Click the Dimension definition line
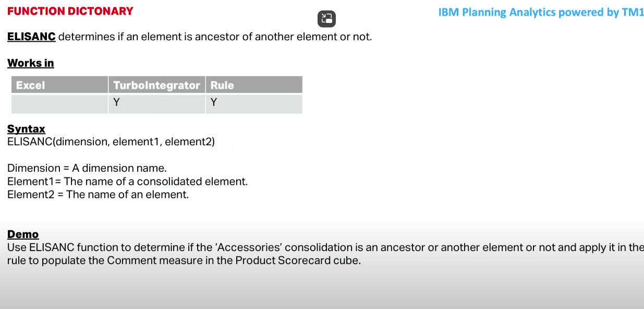Viewport: 644px width, 309px height. click(x=87, y=168)
